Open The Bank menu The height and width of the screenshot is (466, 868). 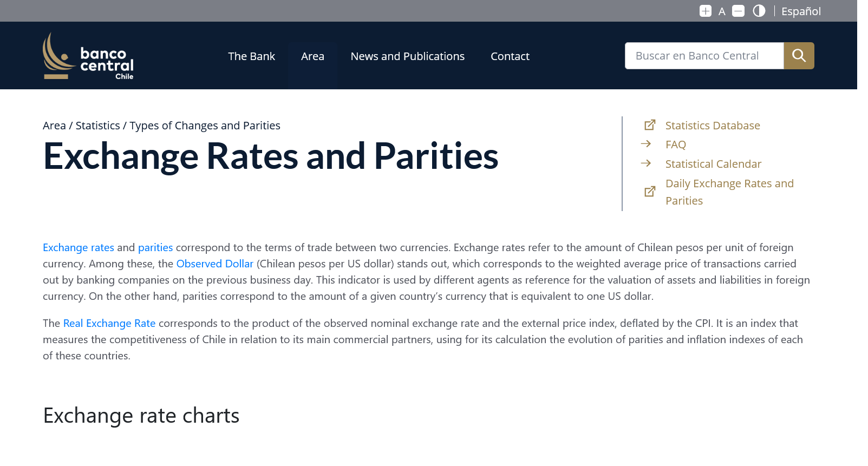click(x=251, y=56)
